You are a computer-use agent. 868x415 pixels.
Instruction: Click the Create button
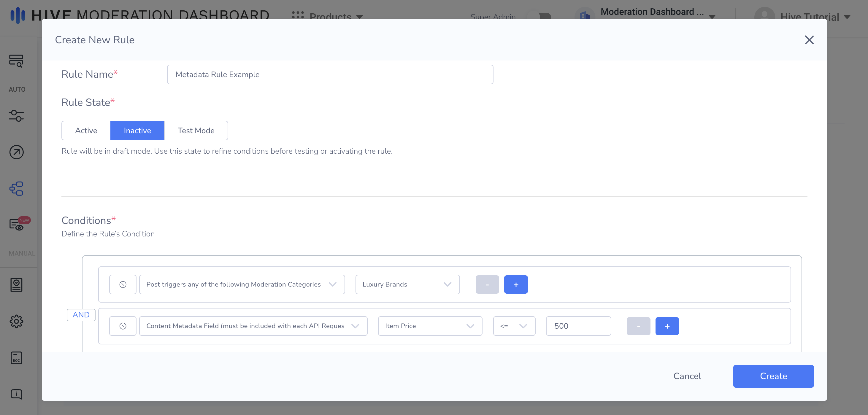point(773,376)
